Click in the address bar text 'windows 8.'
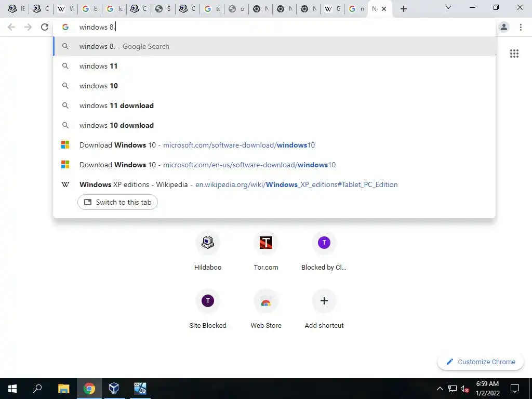Screen dimensions: 532x399 click(x=97, y=27)
